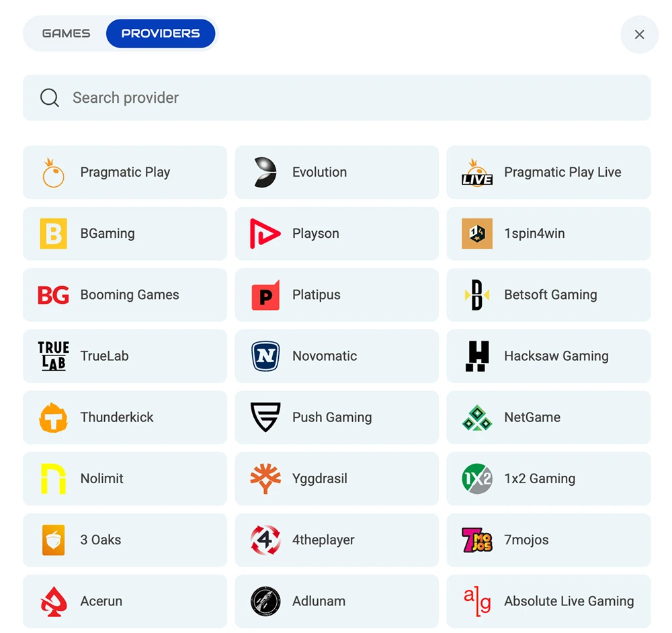Click the Hacksaw Gaming H icon

[x=476, y=356]
